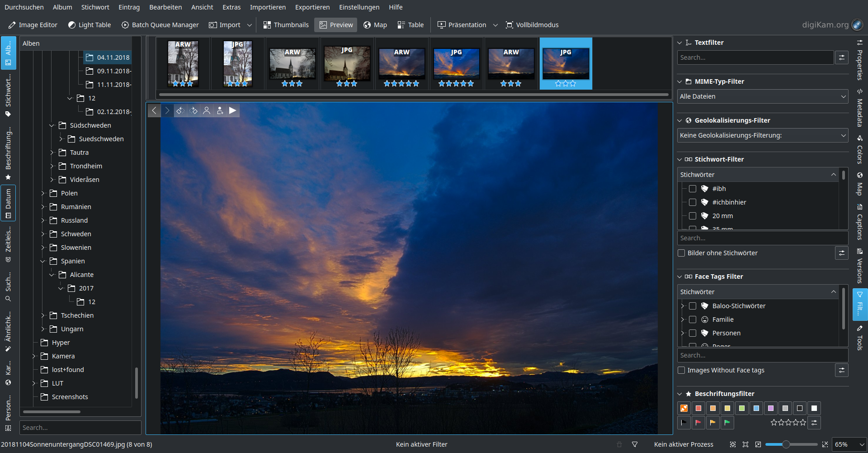868x453 pixels.
Task: Open the Exportieren menu
Action: click(x=312, y=7)
